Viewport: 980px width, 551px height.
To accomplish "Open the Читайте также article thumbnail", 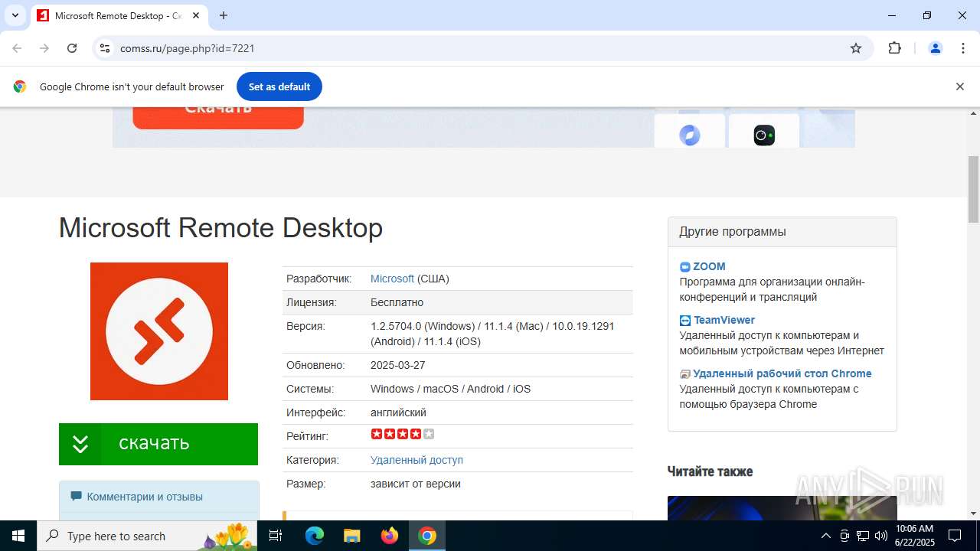I will pos(782,508).
